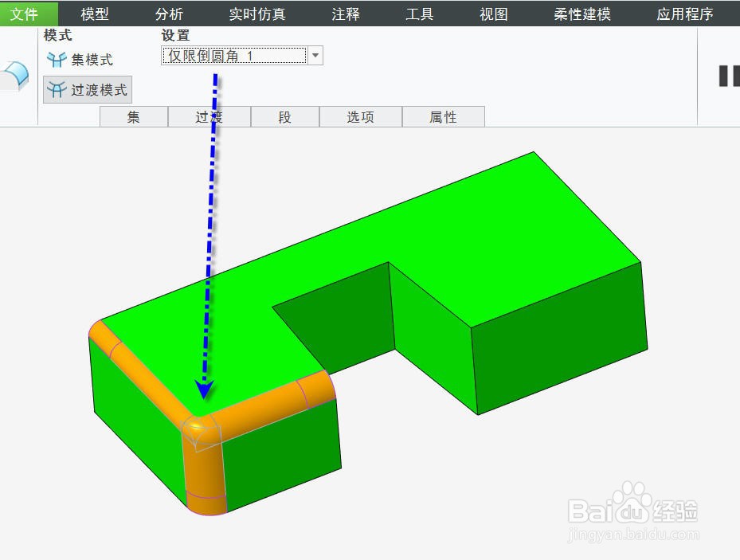740x560 pixels.
Task: Click the 集模式 set mode icon
Action: [57, 60]
